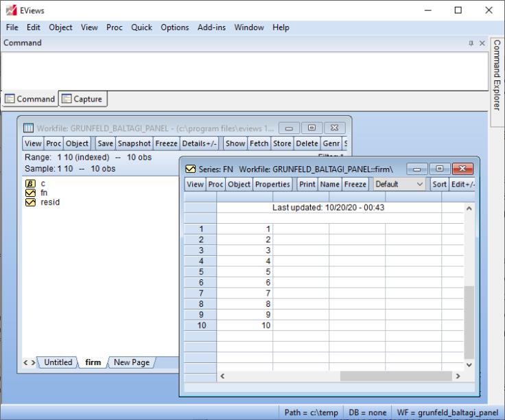Select the 'resid' series icon
Viewport: 505px width, 420px height.
[x=30, y=202]
